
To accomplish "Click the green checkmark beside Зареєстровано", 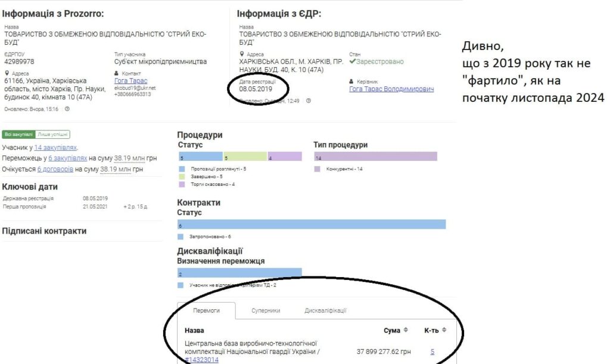I will pyautogui.click(x=353, y=61).
